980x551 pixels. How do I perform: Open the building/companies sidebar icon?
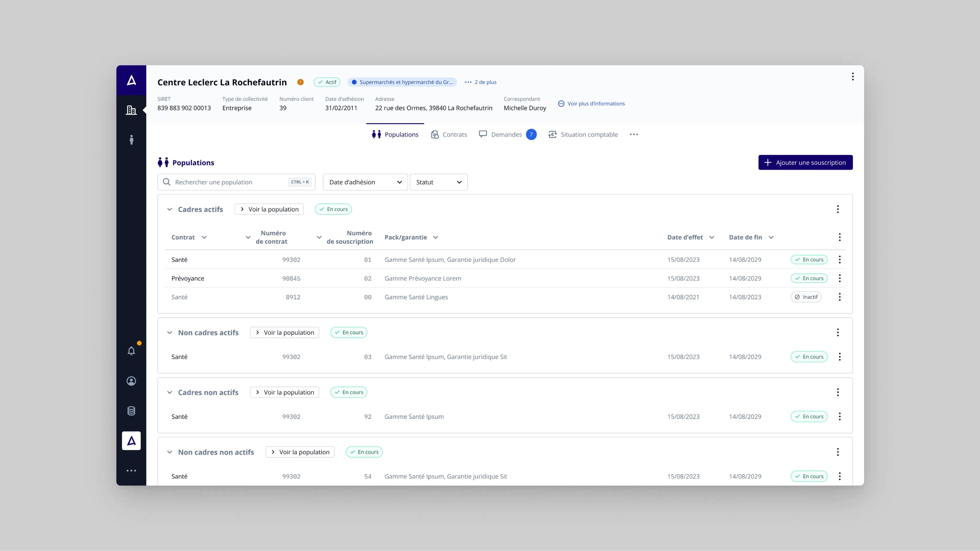tap(131, 110)
